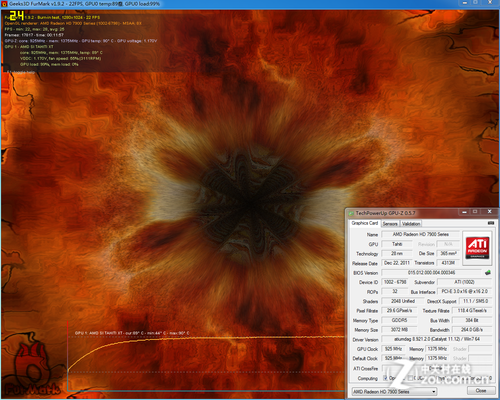Click the GPU-Z screenshot camera icon
500x400 pixels.
(491, 223)
